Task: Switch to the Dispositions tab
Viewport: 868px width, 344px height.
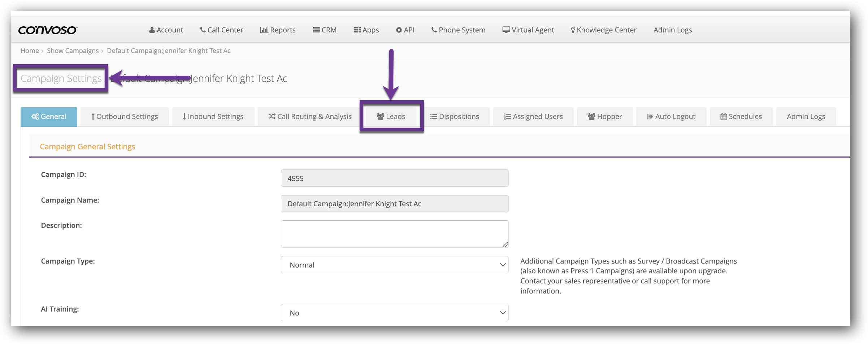Action: 455,116
